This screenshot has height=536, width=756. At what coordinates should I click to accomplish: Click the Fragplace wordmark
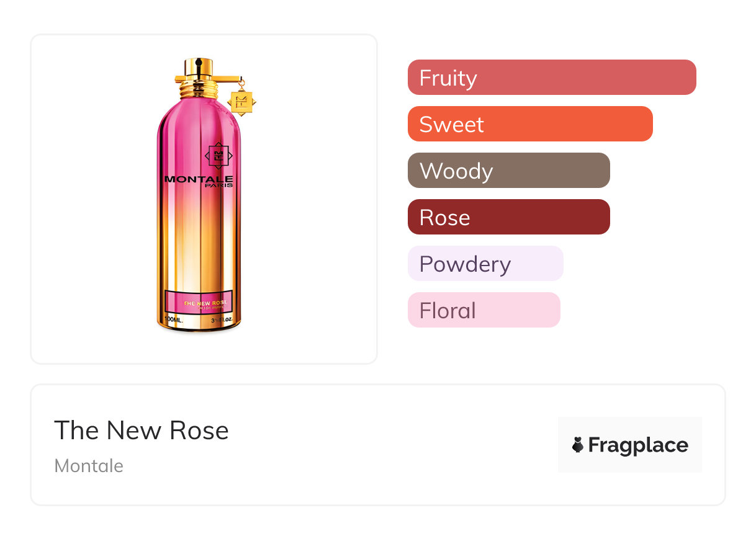tap(638, 445)
